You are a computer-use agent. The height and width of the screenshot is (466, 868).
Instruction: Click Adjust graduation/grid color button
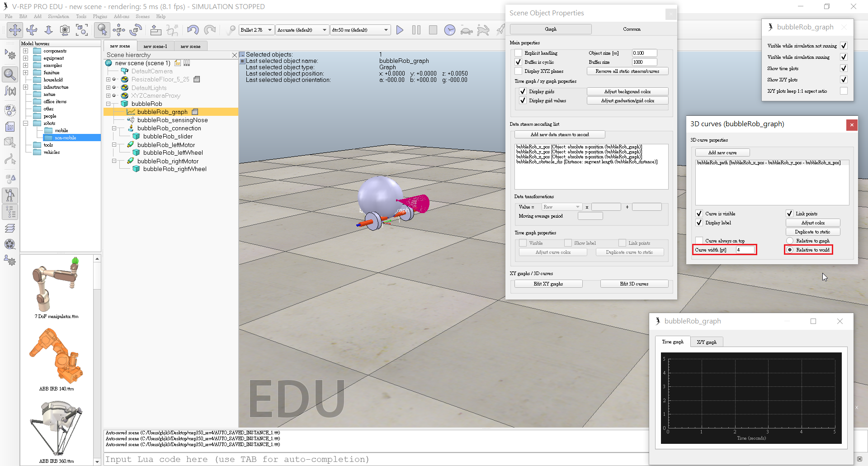627,100
